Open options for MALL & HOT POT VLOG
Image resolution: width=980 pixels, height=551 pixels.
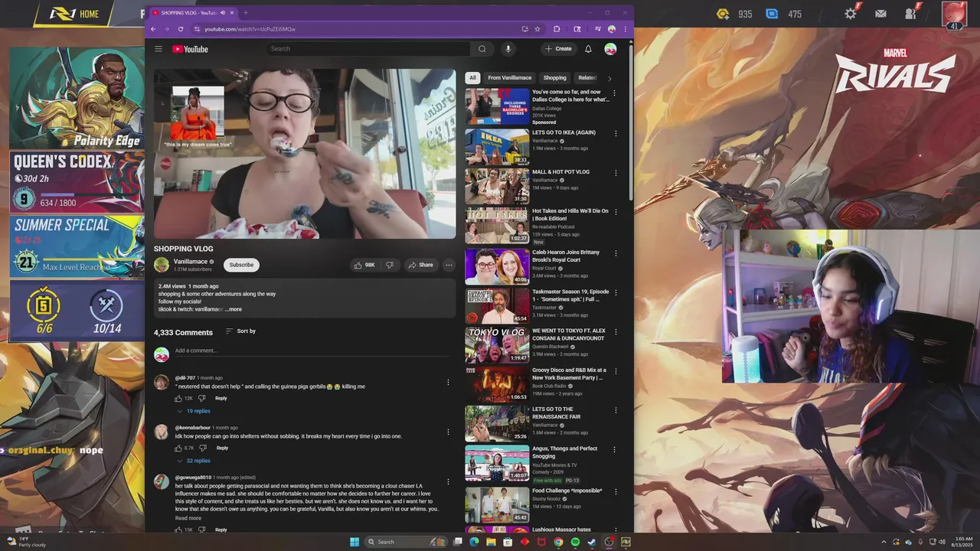614,173
